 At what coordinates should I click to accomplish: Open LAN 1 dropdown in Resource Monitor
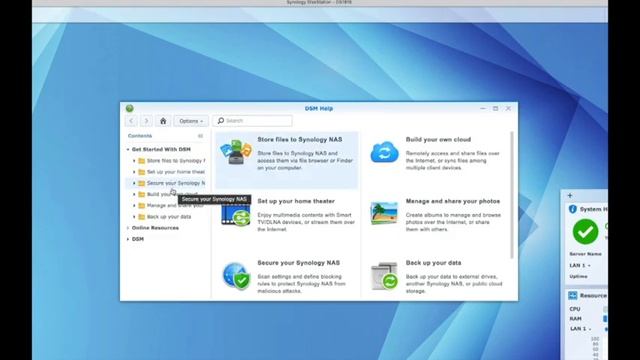click(580, 329)
